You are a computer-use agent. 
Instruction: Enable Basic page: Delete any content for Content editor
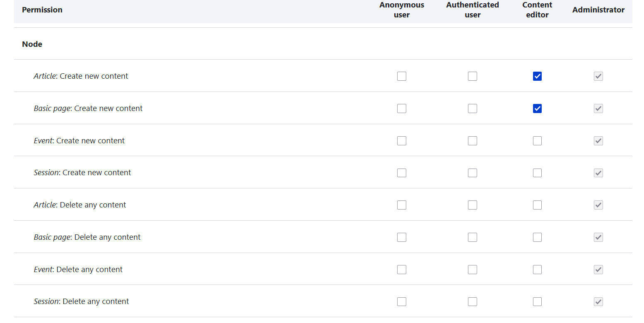(x=537, y=237)
